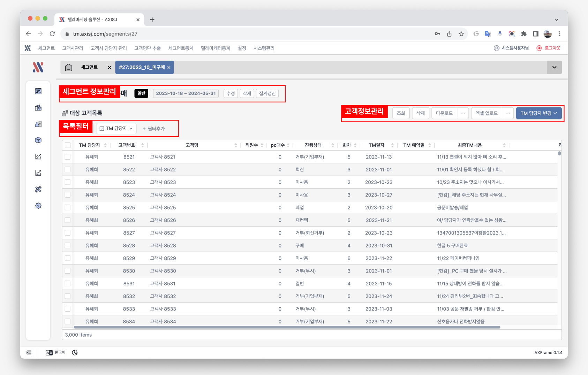Open the tools icon in sidebar

pyautogui.click(x=38, y=189)
